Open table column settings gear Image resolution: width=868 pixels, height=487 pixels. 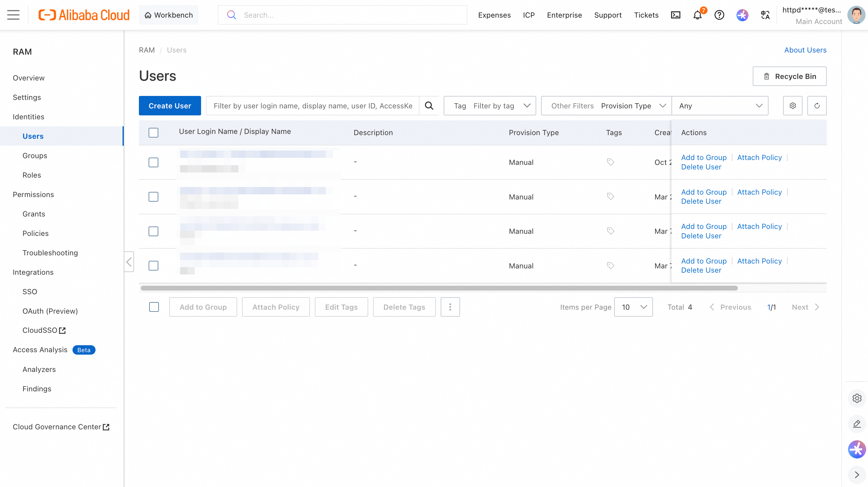coord(792,106)
